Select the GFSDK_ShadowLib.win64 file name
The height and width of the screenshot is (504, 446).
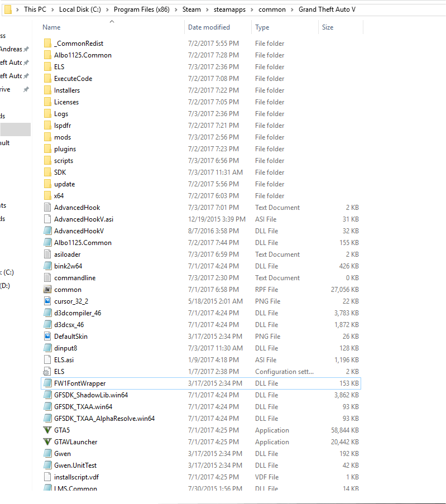91,395
